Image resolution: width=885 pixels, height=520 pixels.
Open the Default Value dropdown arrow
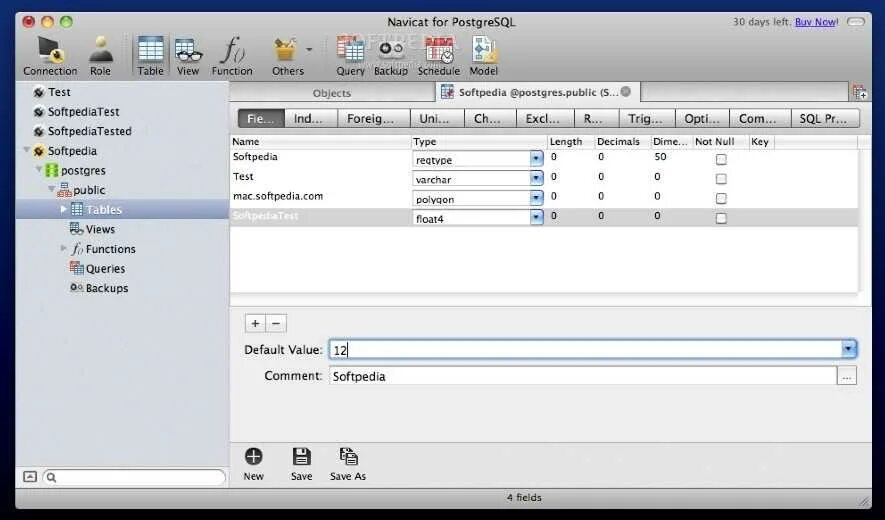[848, 349]
